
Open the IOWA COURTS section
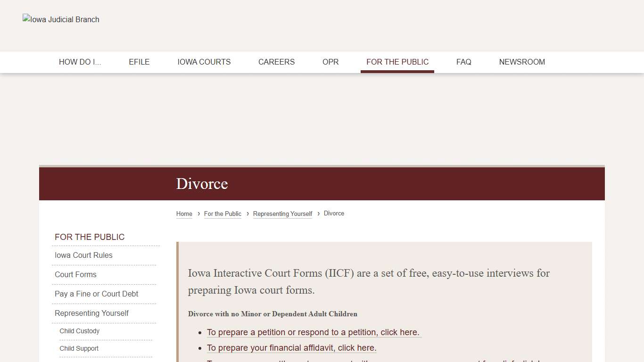tap(204, 62)
